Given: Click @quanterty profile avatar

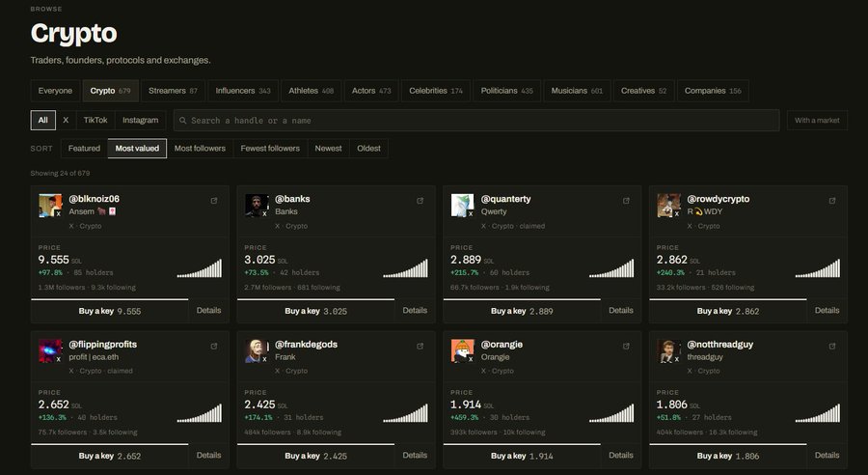Looking at the screenshot, I should [462, 206].
